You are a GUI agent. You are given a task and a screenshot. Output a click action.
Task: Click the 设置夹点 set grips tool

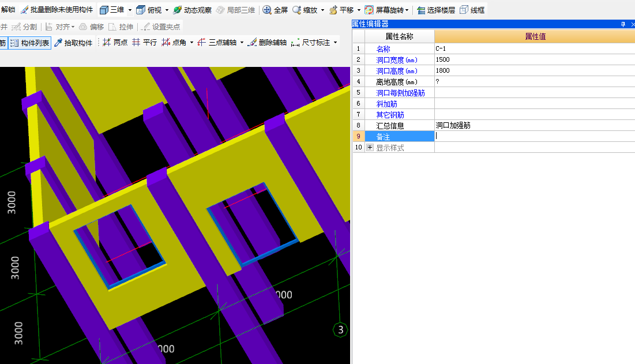coord(161,27)
